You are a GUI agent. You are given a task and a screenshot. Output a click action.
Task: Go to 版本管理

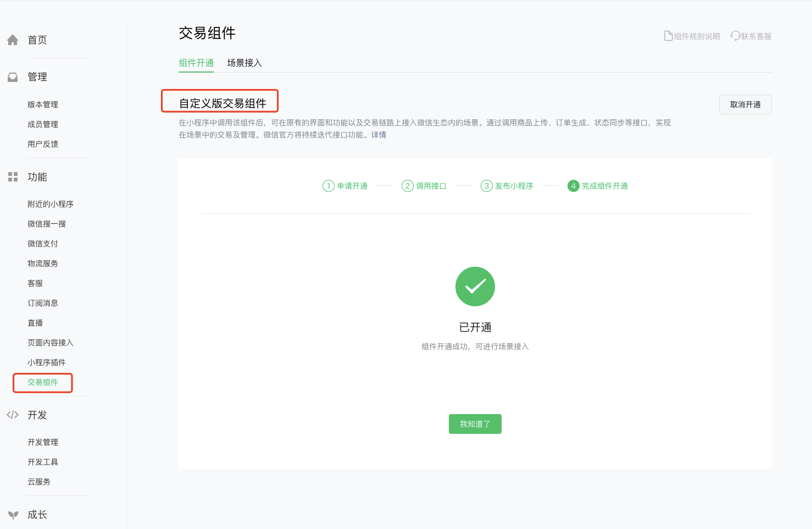(43, 104)
